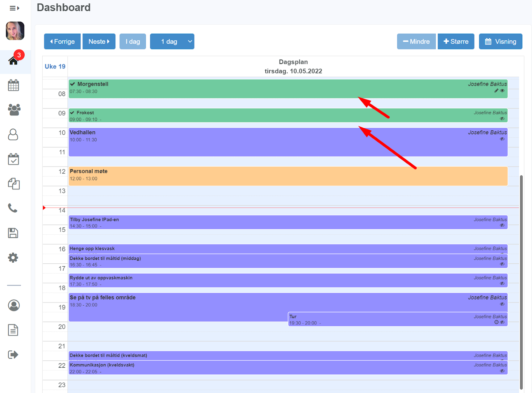
Task: Open the 1 dag range dropdown
Action: 172,42
